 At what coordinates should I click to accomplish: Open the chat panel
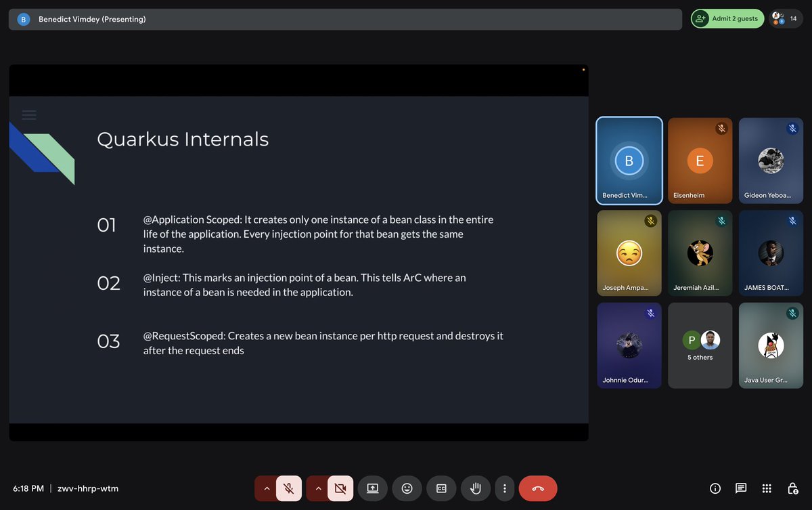[x=741, y=488]
